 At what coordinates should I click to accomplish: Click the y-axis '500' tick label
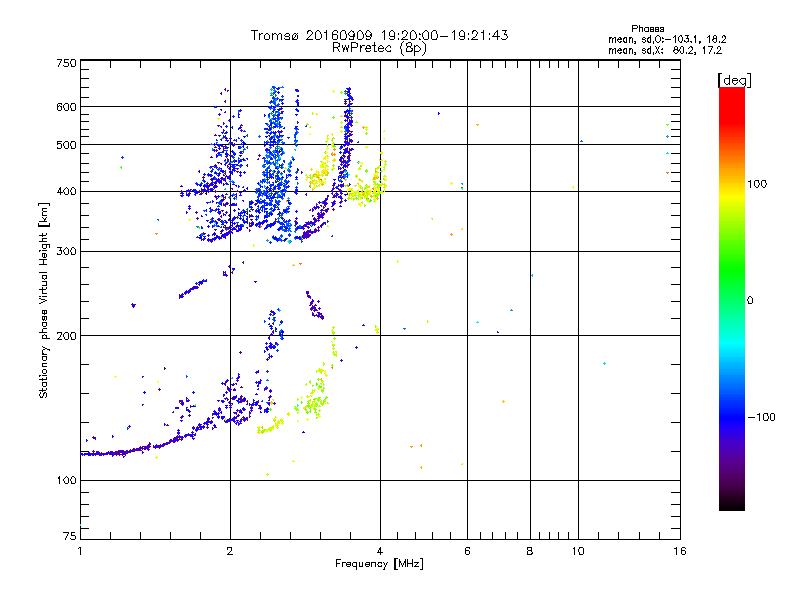66,145
